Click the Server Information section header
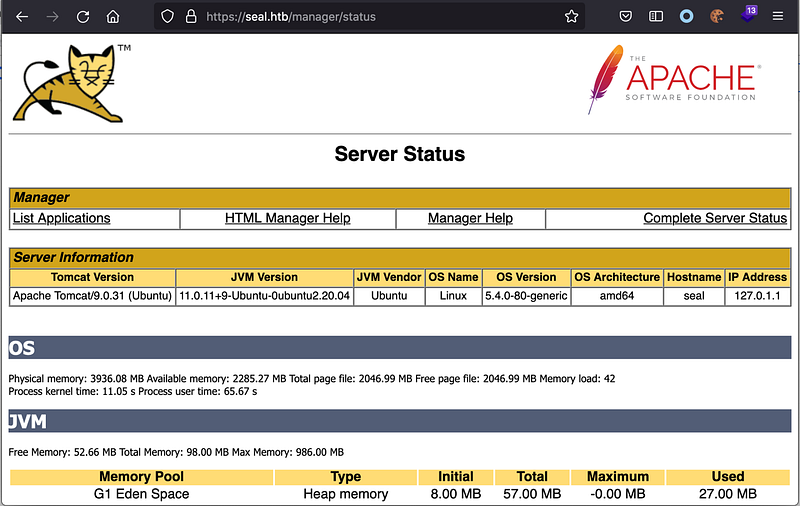Viewport: 800px width, 506px height. coord(400,257)
